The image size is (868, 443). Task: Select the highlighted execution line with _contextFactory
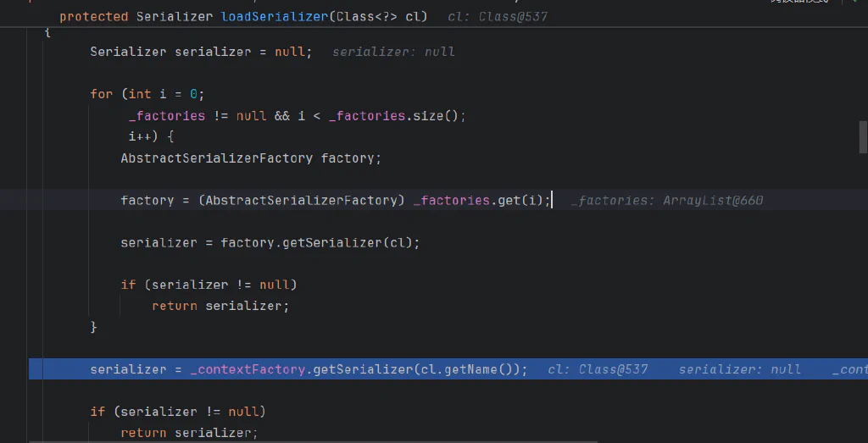pyautogui.click(x=448, y=369)
